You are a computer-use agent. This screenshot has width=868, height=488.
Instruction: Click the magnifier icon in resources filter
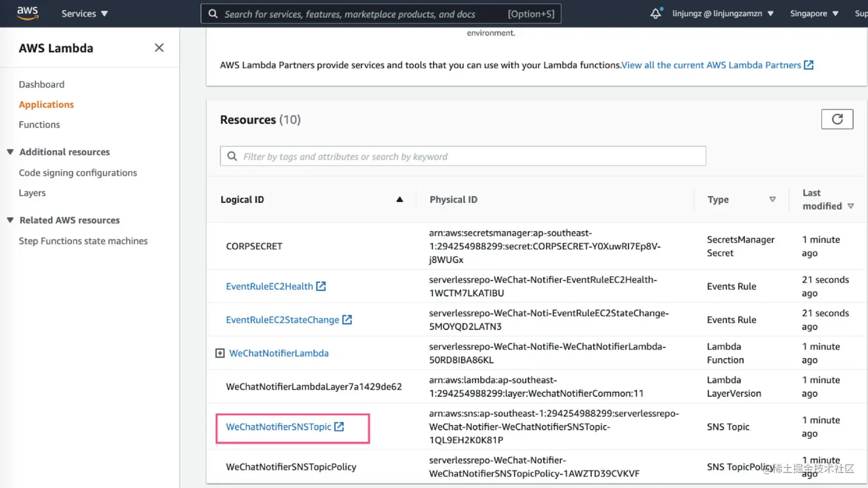pos(232,156)
